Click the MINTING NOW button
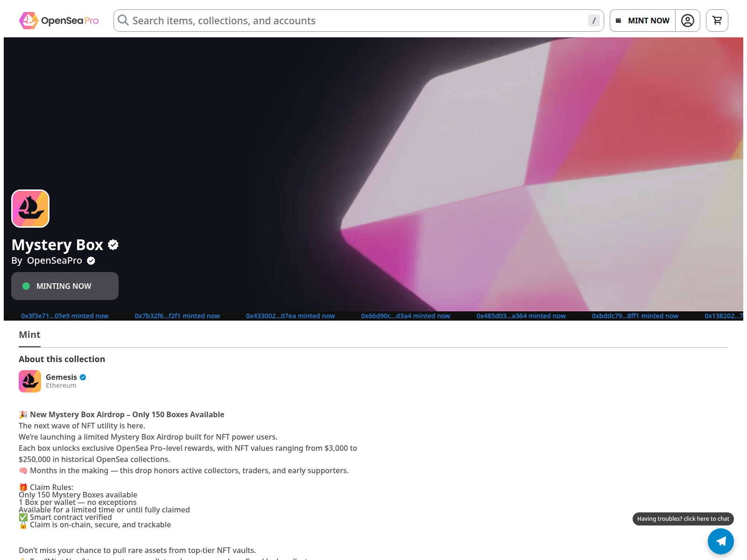This screenshot has width=747, height=560. click(x=65, y=286)
